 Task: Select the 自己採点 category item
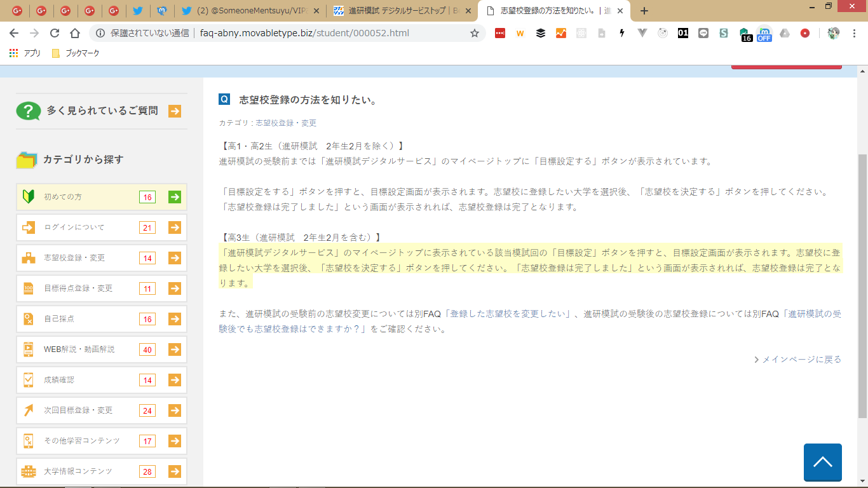click(58, 319)
